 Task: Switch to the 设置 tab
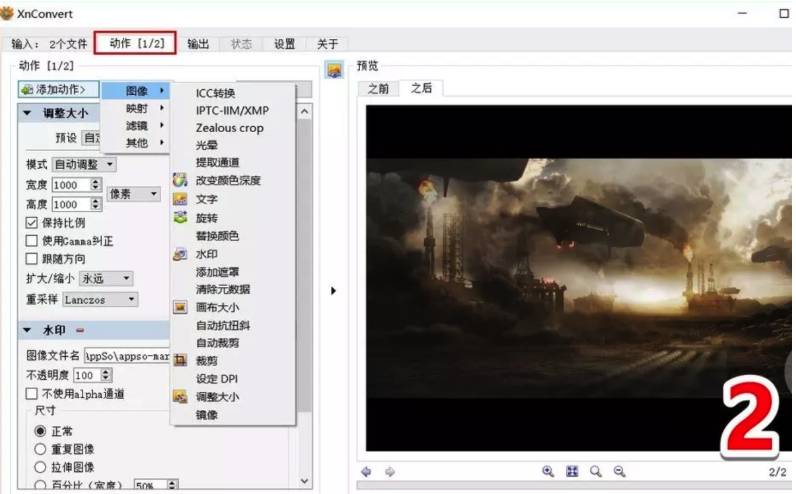pyautogui.click(x=284, y=44)
